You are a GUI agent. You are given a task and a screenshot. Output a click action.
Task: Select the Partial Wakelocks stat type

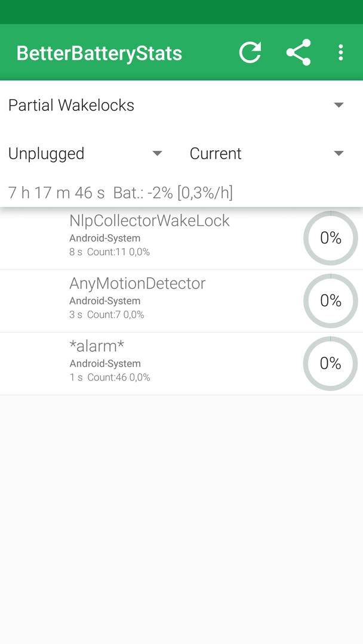(x=71, y=106)
